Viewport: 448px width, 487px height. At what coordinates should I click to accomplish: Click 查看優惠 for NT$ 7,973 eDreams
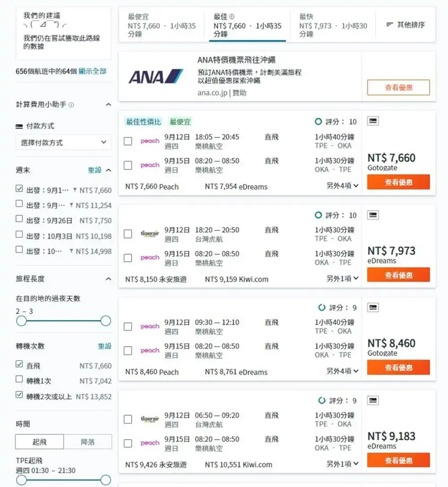pos(398,275)
